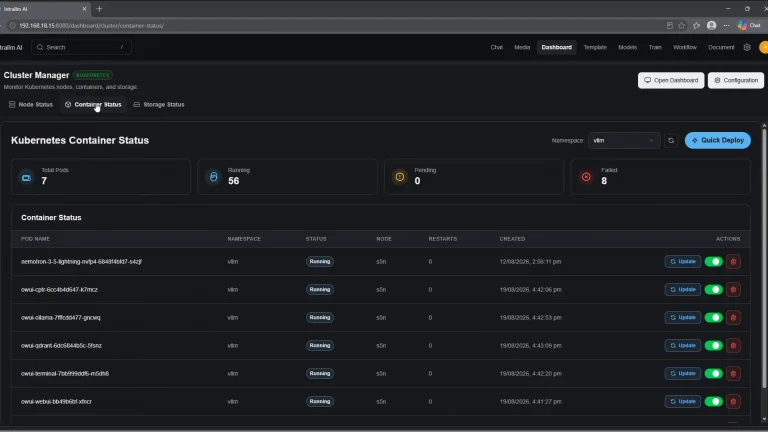Screen dimensions: 768x432
Task: Open Copilot Chat in browser toolbar
Action: point(749,25)
